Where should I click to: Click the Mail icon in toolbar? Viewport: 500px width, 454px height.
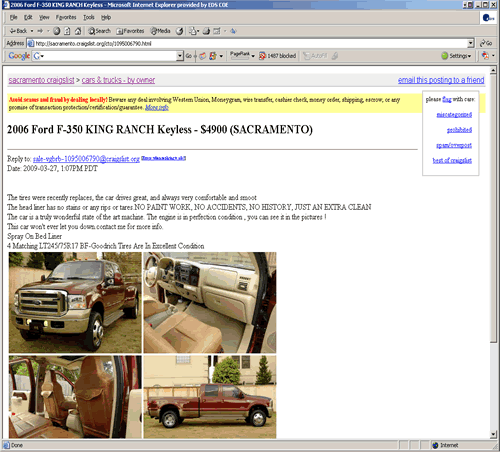[193, 31]
